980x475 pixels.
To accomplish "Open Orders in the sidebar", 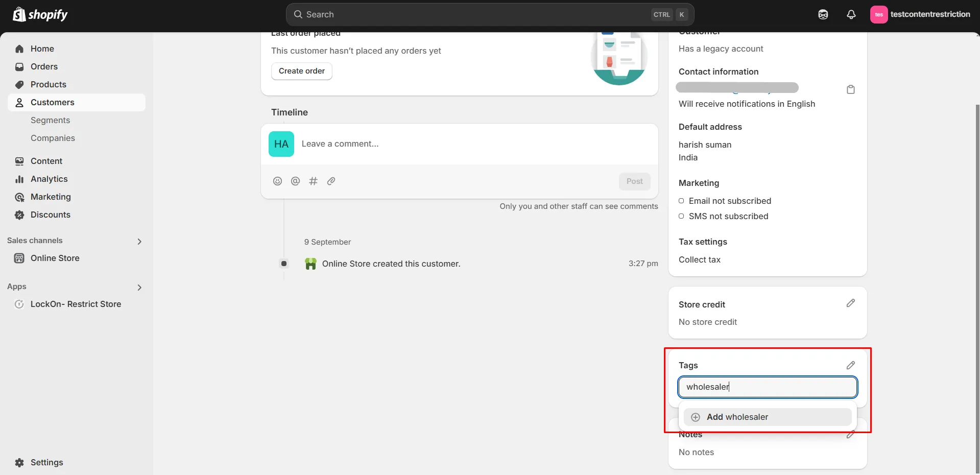I will 77,66.
